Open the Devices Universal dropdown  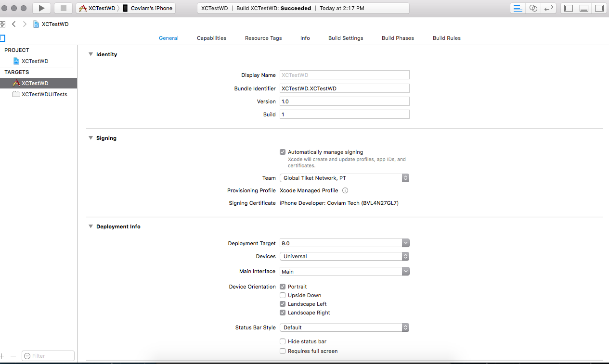345,256
